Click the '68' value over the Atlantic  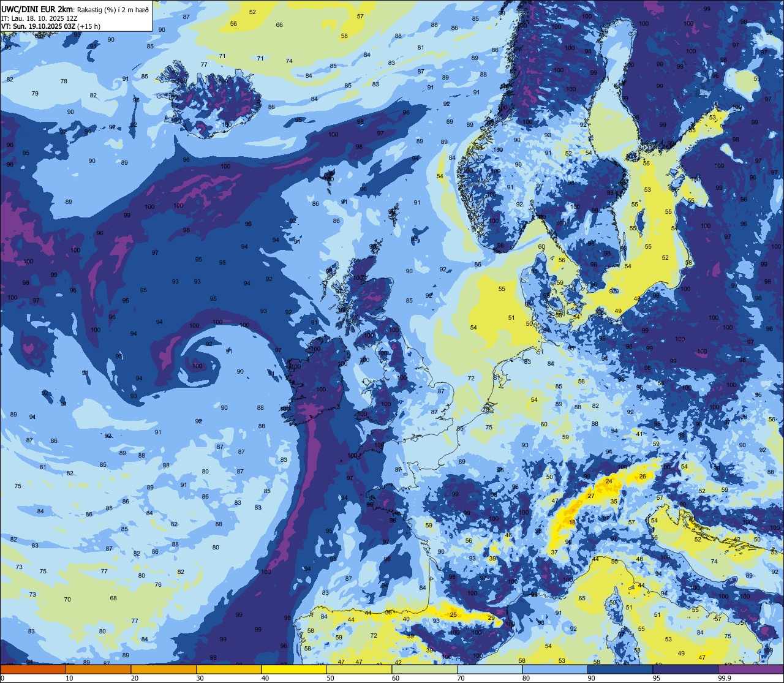click(113, 598)
